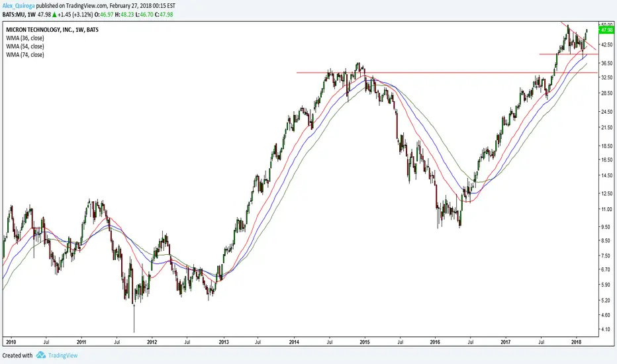
Task: Click the 32.50 price axis label
Action: click(x=607, y=77)
